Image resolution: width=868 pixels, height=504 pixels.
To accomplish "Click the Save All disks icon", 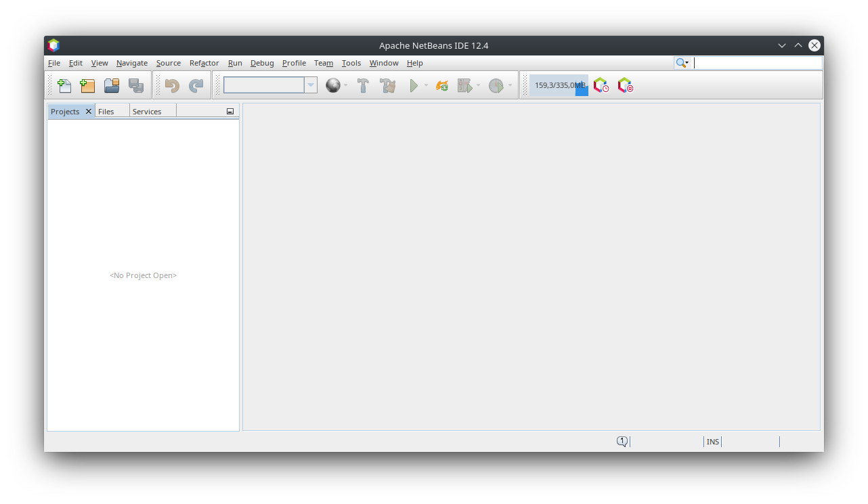I will click(136, 86).
